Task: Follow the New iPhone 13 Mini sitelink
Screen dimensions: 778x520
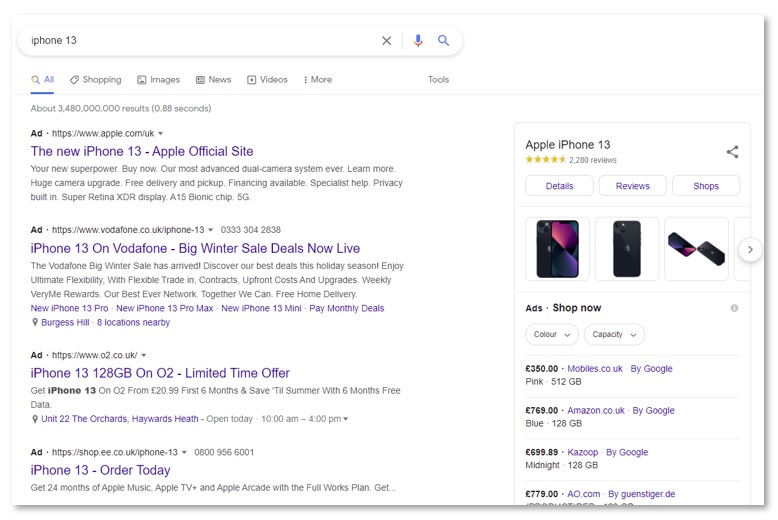Action: (x=261, y=308)
